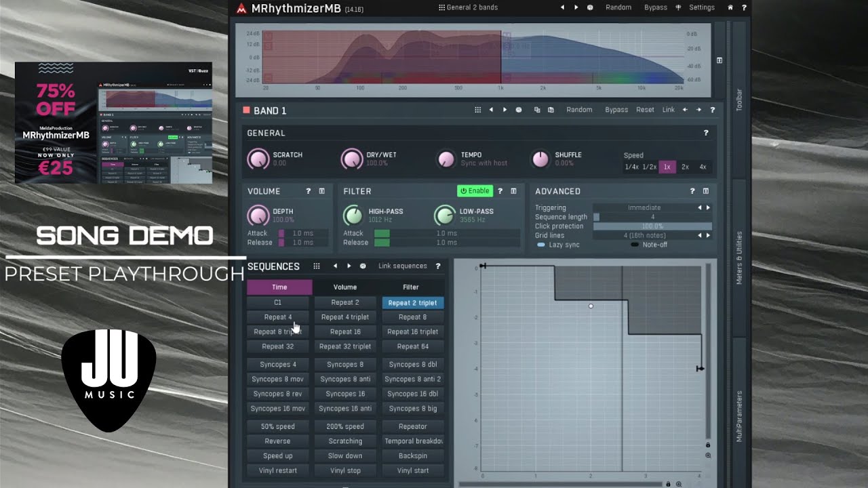Open the Meters & Utilities side tab
Viewport: 868px width, 488px height.
739,258
